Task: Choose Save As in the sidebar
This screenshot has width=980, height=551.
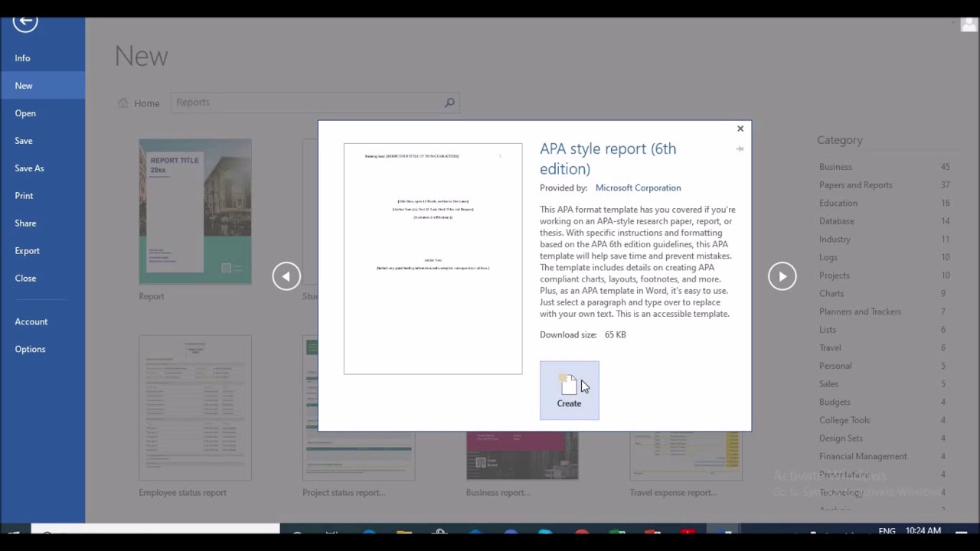Action: coord(42,168)
